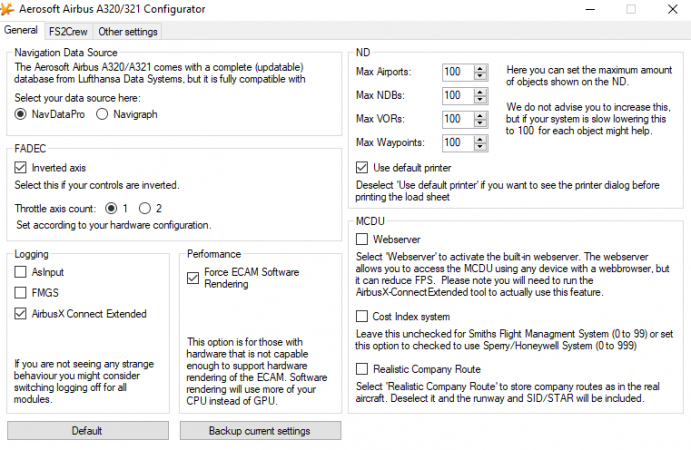Enable AsInput logging
Screen dimensions: 691x450
point(20,272)
